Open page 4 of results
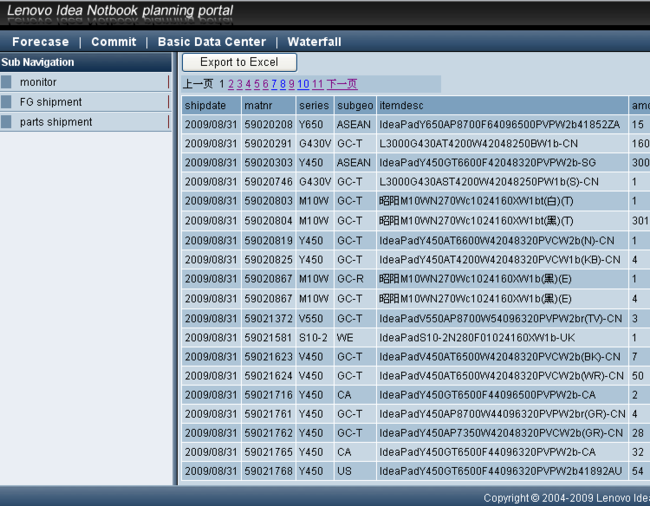This screenshot has width=650, height=506. 248,84
